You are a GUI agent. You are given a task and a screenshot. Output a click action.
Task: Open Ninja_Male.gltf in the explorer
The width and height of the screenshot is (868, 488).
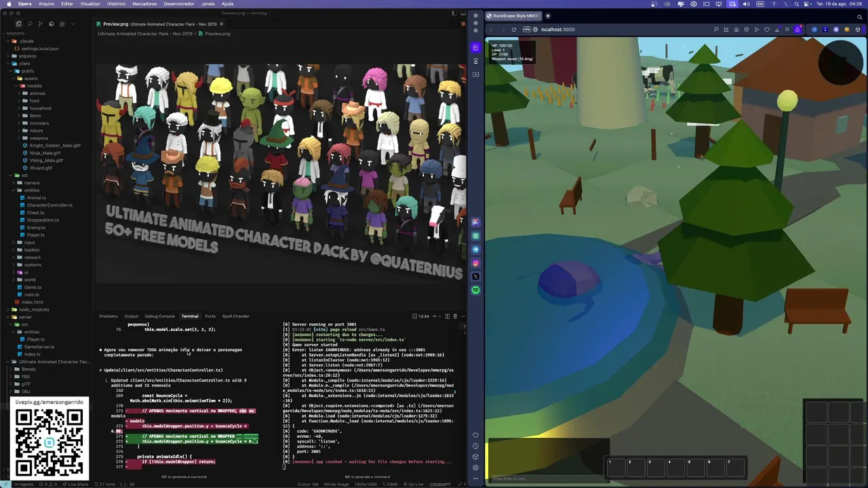[x=45, y=153]
